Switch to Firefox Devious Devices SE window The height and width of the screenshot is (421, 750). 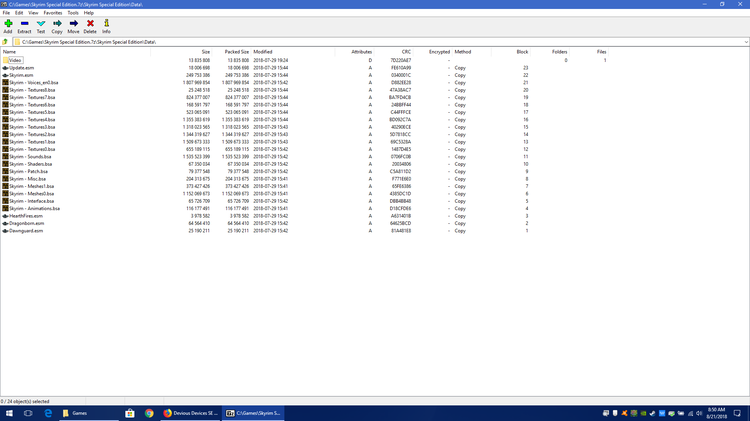[190, 413]
